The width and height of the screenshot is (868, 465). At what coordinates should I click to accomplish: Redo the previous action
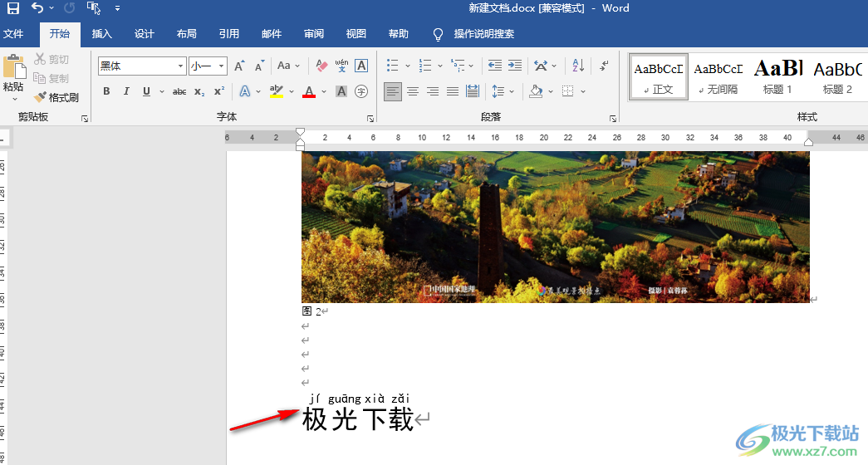pyautogui.click(x=69, y=7)
